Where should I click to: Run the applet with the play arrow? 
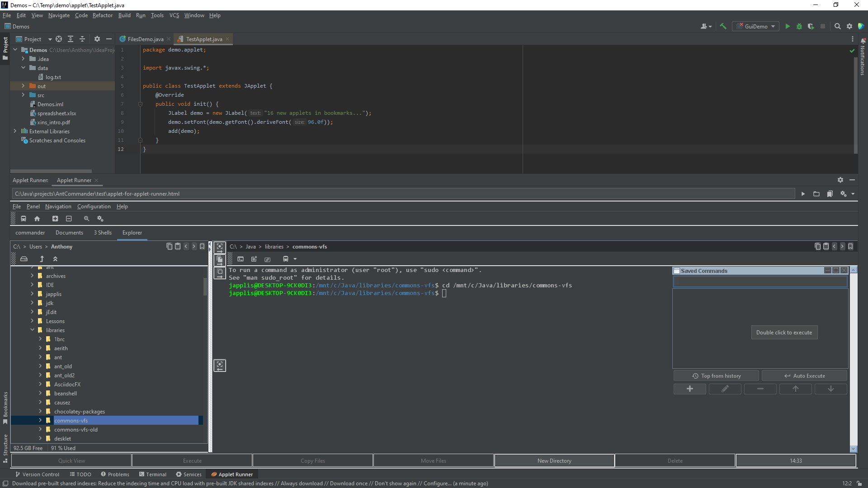click(803, 194)
